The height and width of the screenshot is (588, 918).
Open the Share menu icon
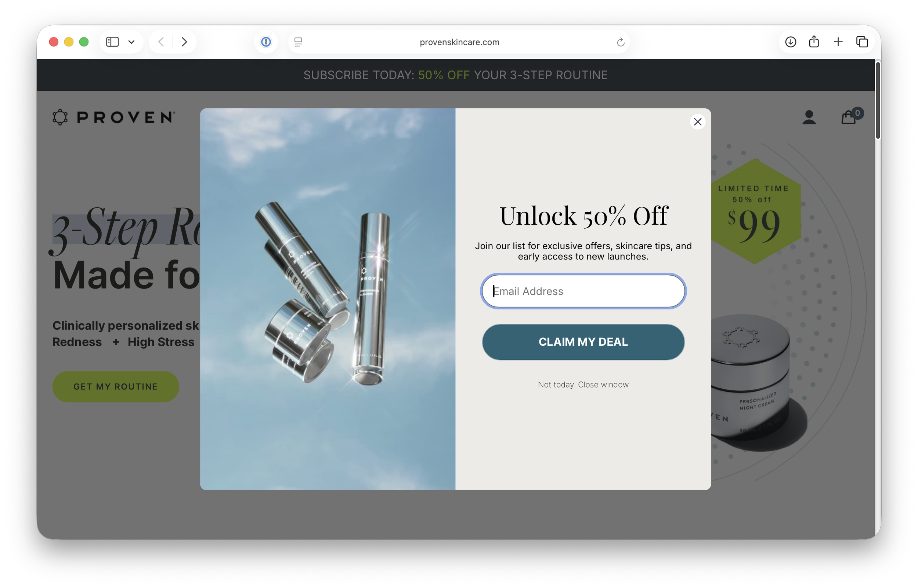point(814,41)
